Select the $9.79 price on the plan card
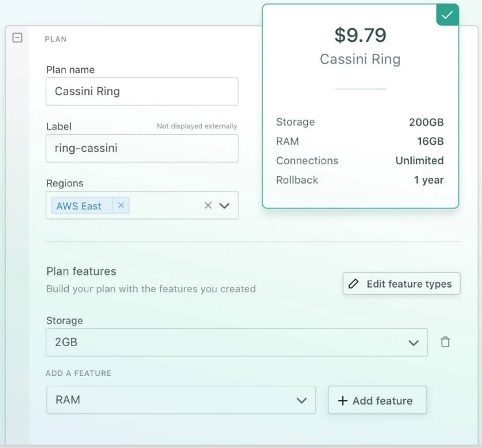Image resolution: width=482 pixels, height=448 pixels. pos(360,35)
